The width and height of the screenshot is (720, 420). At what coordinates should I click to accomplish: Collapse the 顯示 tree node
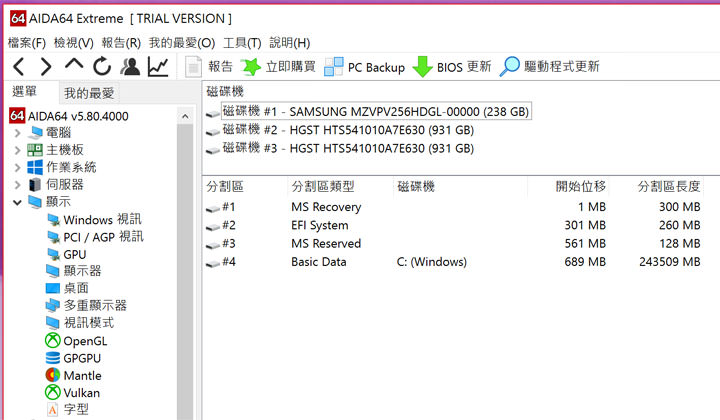[x=17, y=202]
